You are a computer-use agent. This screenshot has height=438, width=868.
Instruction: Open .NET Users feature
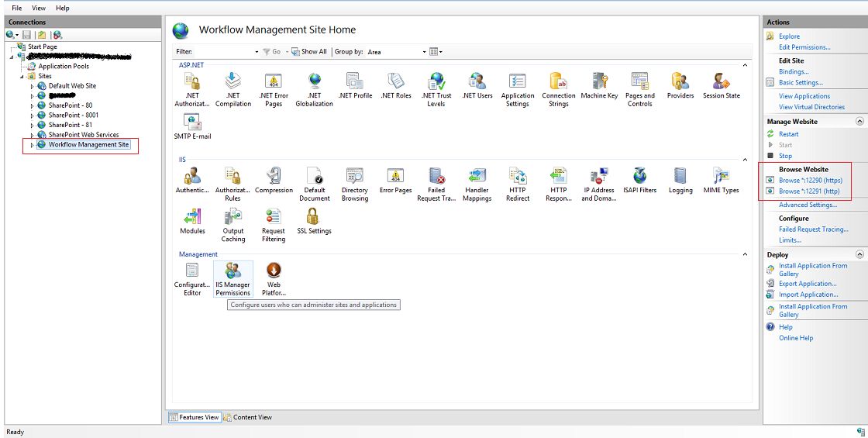tap(477, 86)
